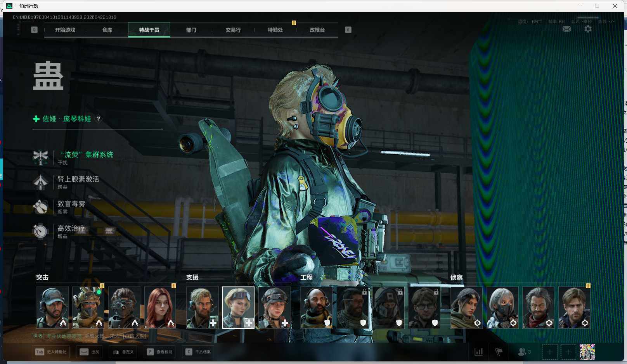Click the Q previous-tab key icon
Screen dimensions: 627x364
tap(34, 30)
